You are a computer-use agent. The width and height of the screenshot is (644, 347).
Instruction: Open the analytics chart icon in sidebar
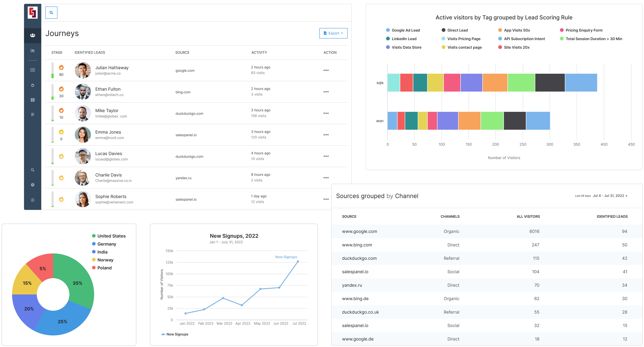[32, 51]
